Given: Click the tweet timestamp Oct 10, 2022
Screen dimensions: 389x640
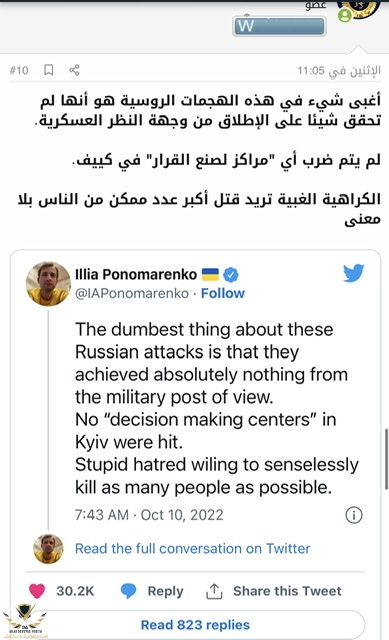Looking at the screenshot, I should 182,515.
